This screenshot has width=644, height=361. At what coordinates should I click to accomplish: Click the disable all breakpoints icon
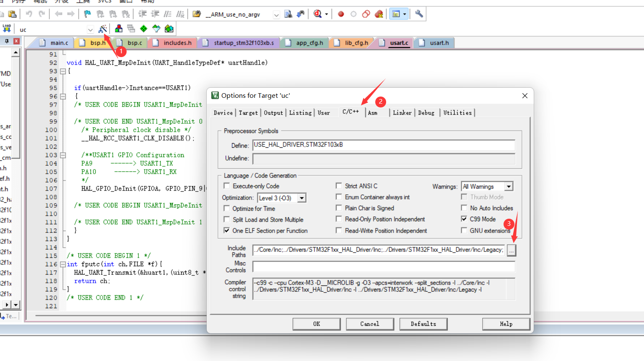(x=366, y=14)
